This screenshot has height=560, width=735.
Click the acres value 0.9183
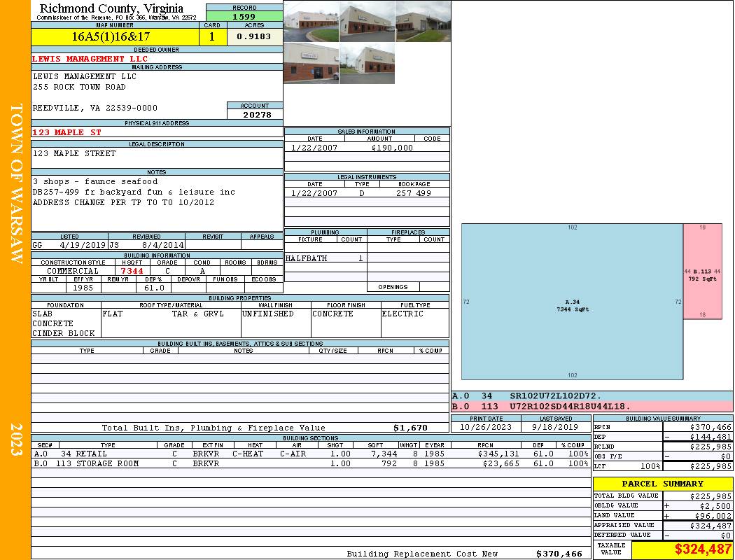point(254,36)
